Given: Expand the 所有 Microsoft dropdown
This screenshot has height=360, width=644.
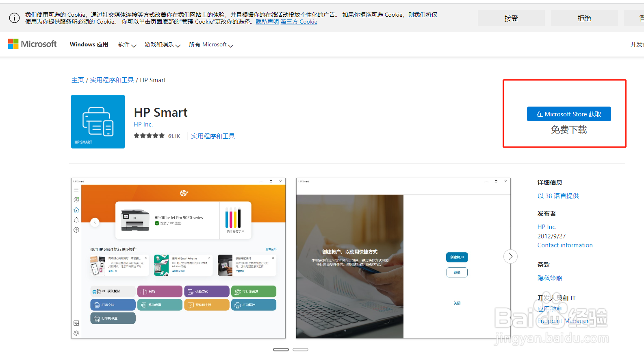Looking at the screenshot, I should 211,45.
